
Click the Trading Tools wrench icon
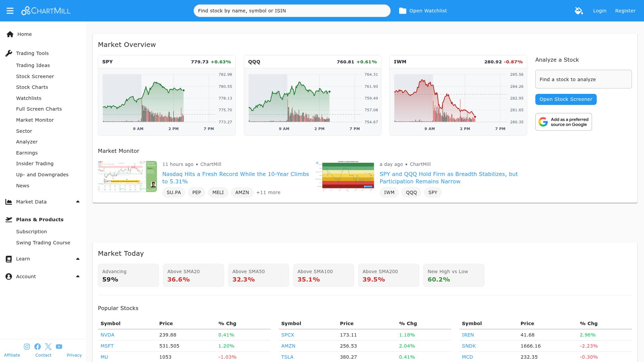9,53
